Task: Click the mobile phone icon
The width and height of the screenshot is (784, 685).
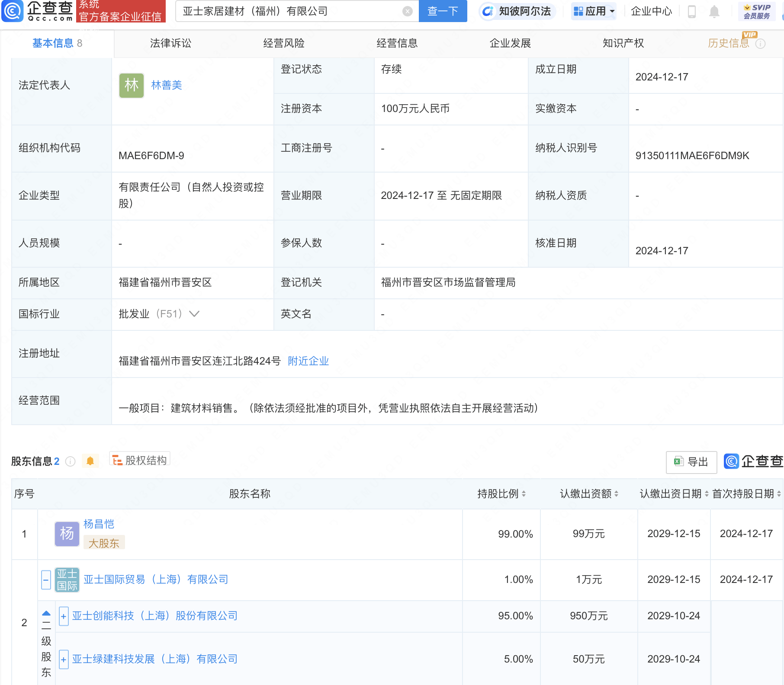Action: 691,11
